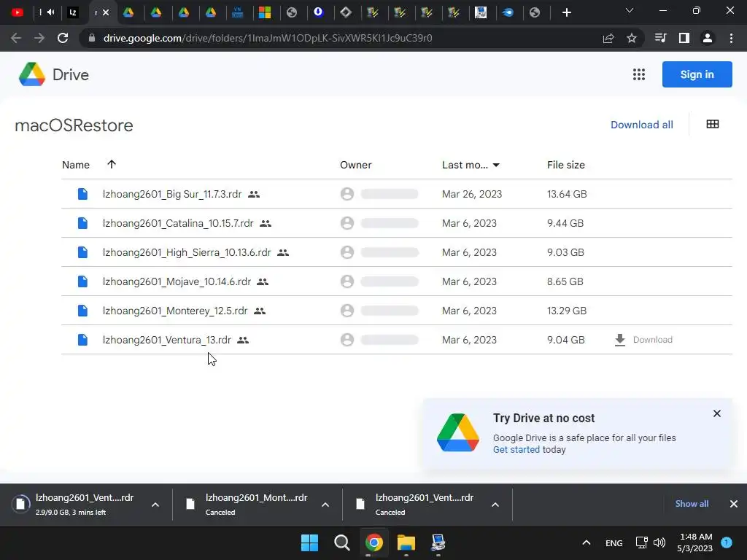Open the Last modified sort dropdown
This screenshot has width=747, height=560.
pos(496,165)
